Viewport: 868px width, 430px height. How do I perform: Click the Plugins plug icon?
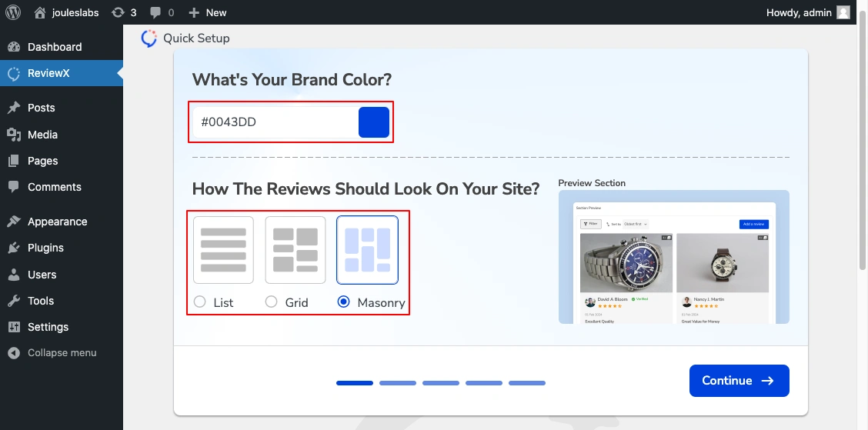(14, 248)
